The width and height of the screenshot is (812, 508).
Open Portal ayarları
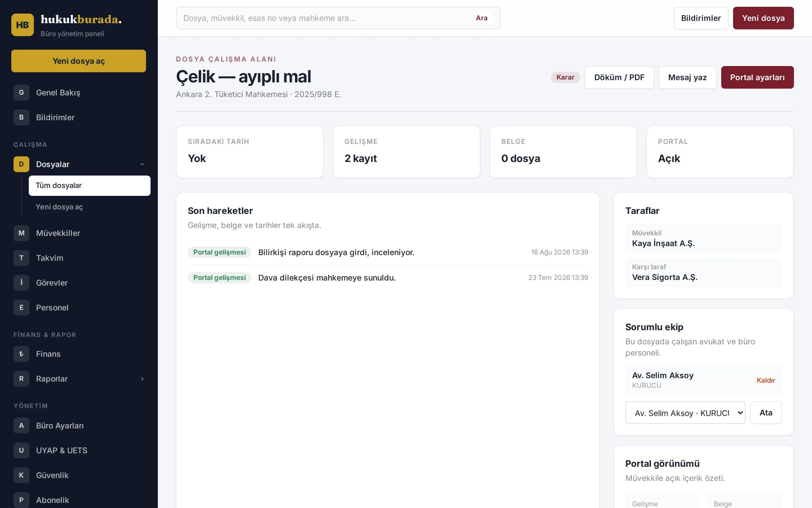click(757, 78)
